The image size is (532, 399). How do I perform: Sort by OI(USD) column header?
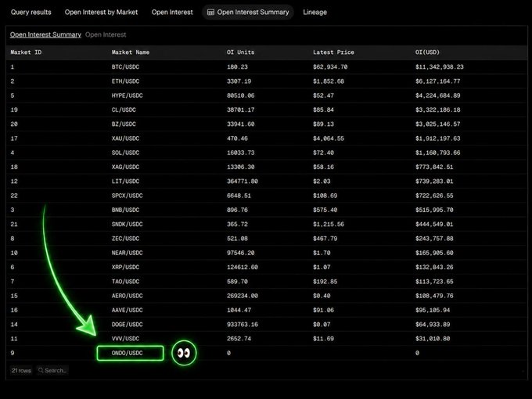(427, 52)
